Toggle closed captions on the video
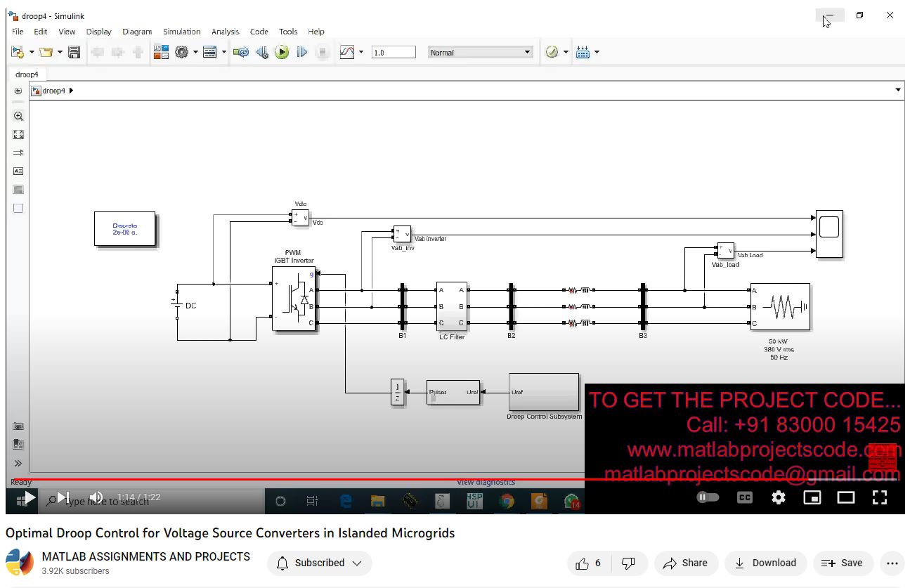910x588 pixels. pyautogui.click(x=744, y=497)
